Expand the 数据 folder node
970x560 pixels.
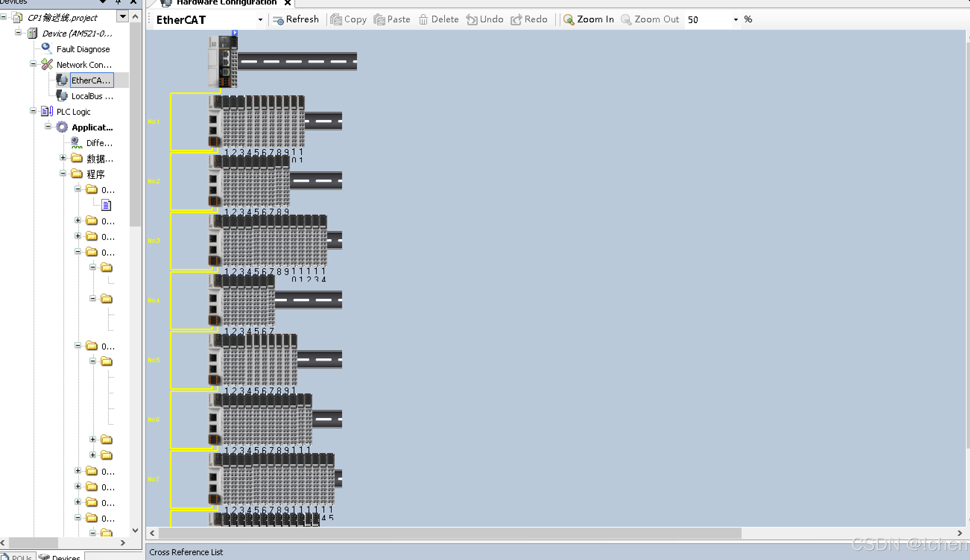63,158
